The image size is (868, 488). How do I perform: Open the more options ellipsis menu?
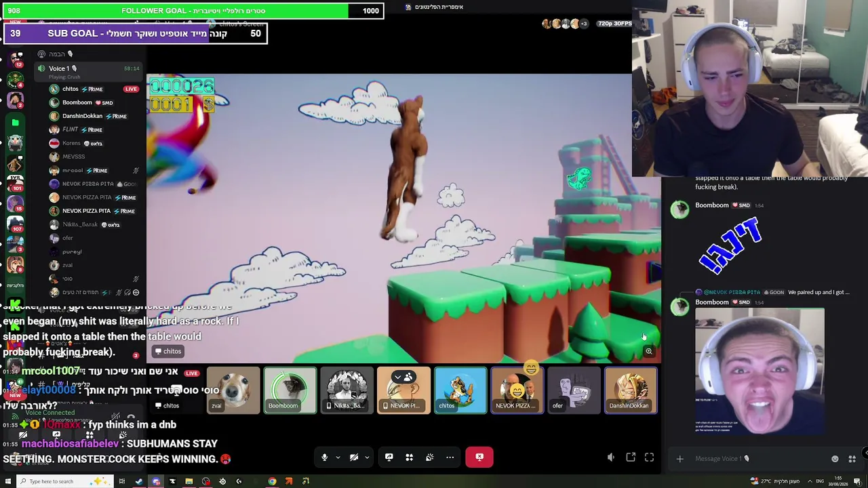(x=450, y=457)
